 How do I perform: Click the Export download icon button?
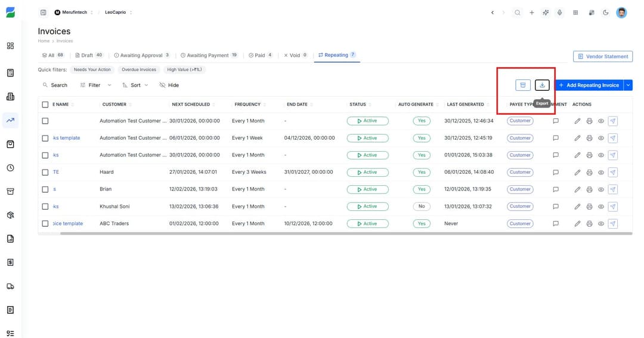pyautogui.click(x=541, y=85)
